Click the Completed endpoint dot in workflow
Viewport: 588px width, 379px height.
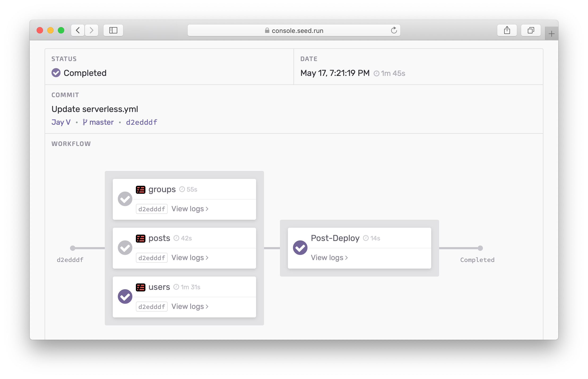480,248
